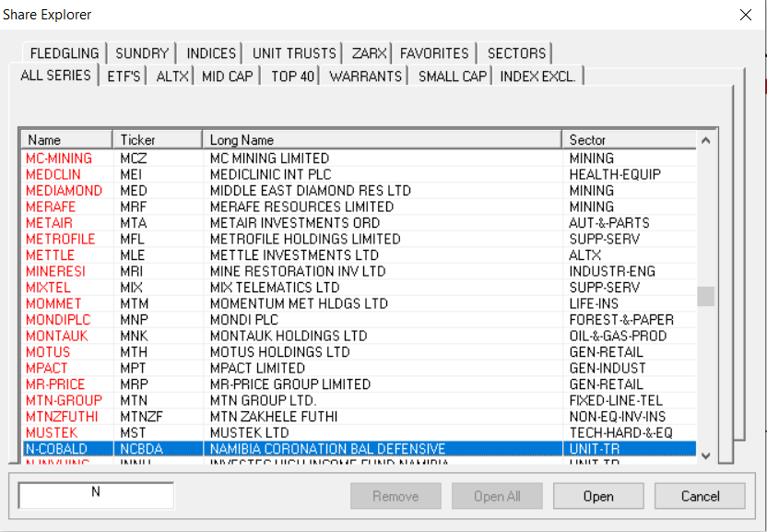This screenshot has height=532, width=767.
Task: Select the MEDIAMOND share row
Action: tap(360, 190)
